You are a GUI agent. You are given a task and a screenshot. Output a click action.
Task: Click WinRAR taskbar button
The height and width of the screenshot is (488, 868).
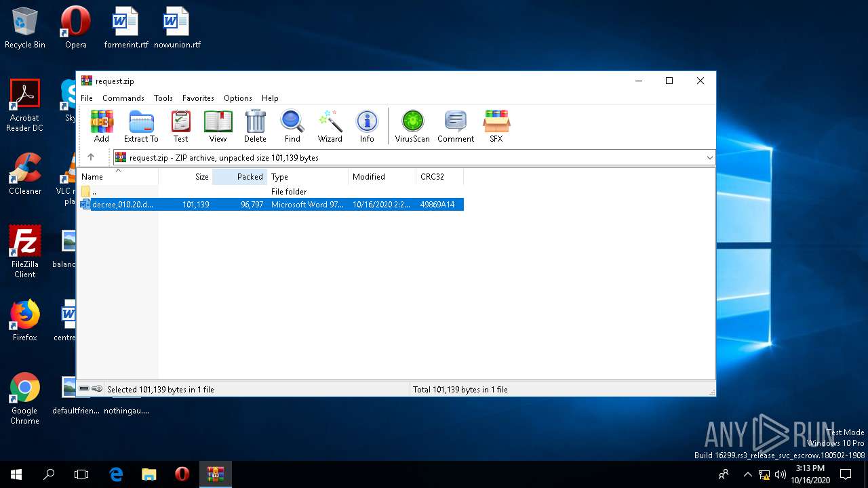[x=216, y=474]
